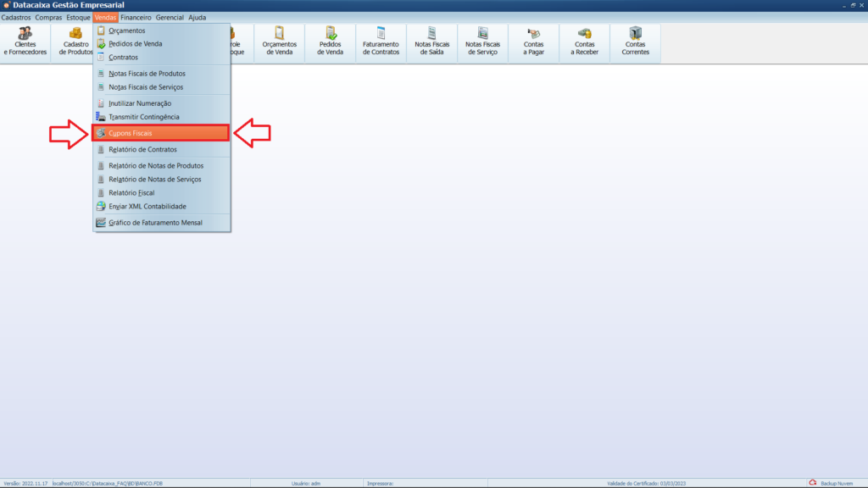
Task: Click the Contas Correntes toolbar icon
Action: point(635,42)
